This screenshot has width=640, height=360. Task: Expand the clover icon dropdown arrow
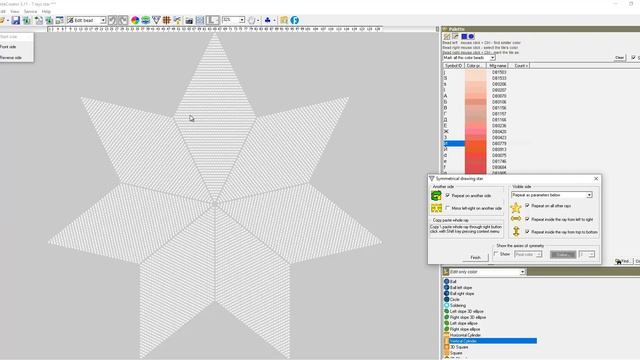coord(274,20)
